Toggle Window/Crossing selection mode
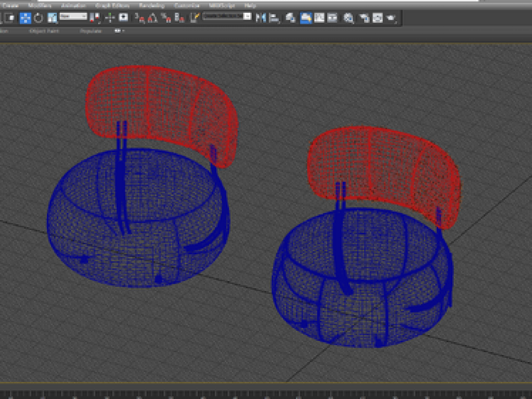This screenshot has height=399, width=532. [10, 18]
